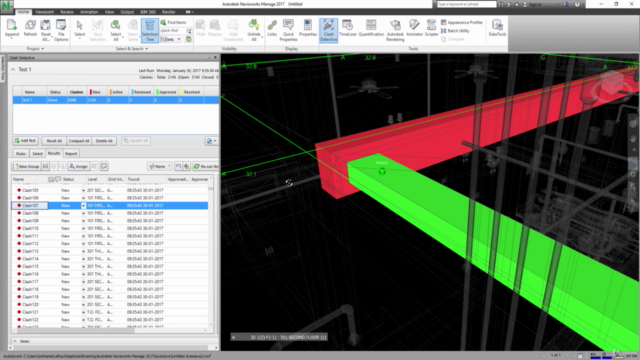Open the Properties window icon

coord(308,29)
